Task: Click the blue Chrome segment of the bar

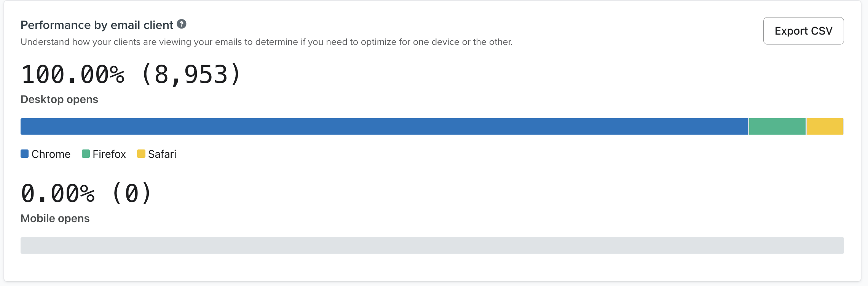Action: (x=381, y=126)
